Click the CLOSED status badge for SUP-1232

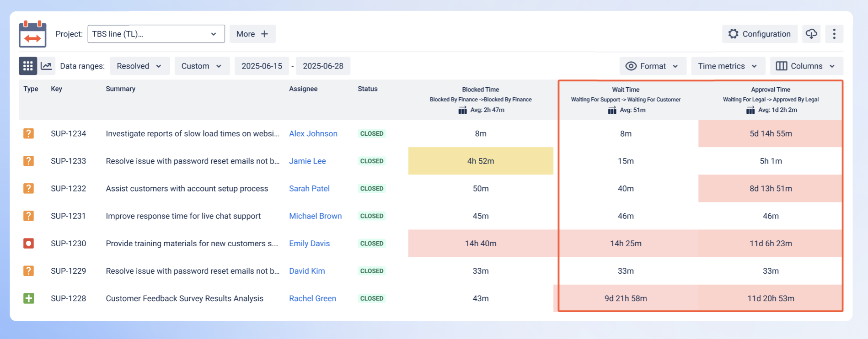372,189
